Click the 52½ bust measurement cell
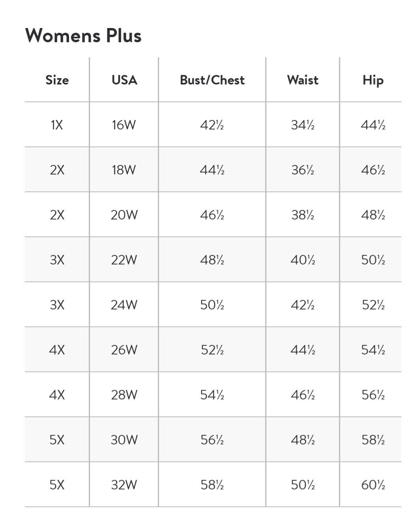420x518 pixels. click(212, 350)
